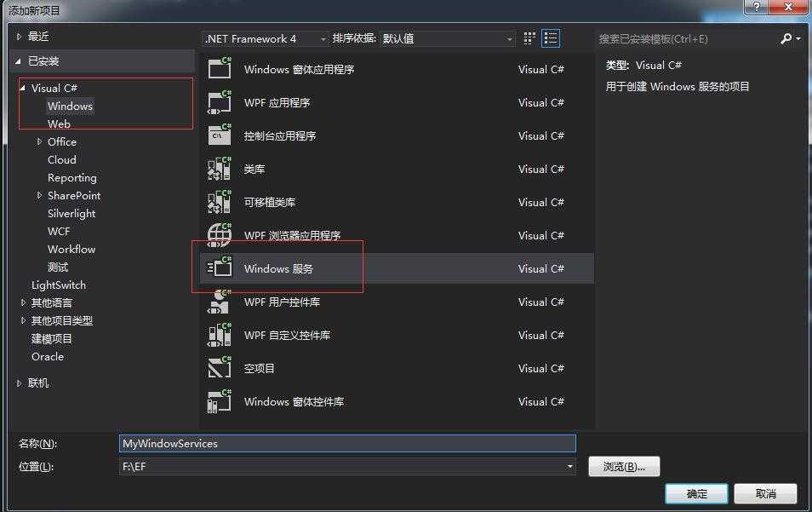Select the Cloud tree item
812x512 pixels.
(x=61, y=159)
